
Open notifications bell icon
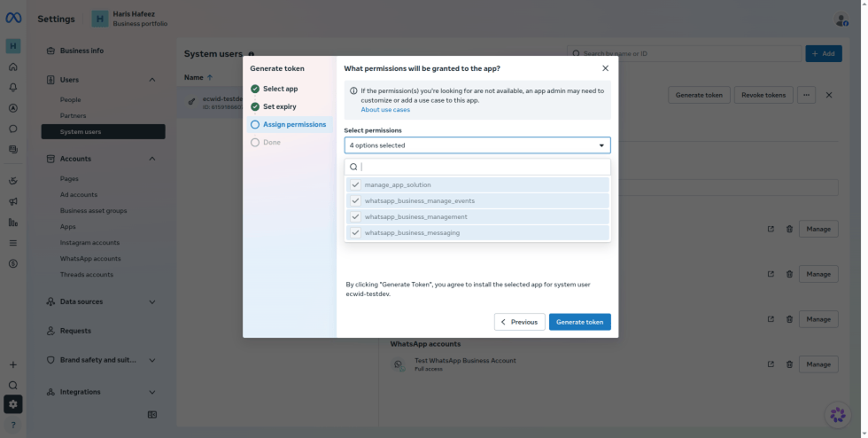pyautogui.click(x=13, y=87)
